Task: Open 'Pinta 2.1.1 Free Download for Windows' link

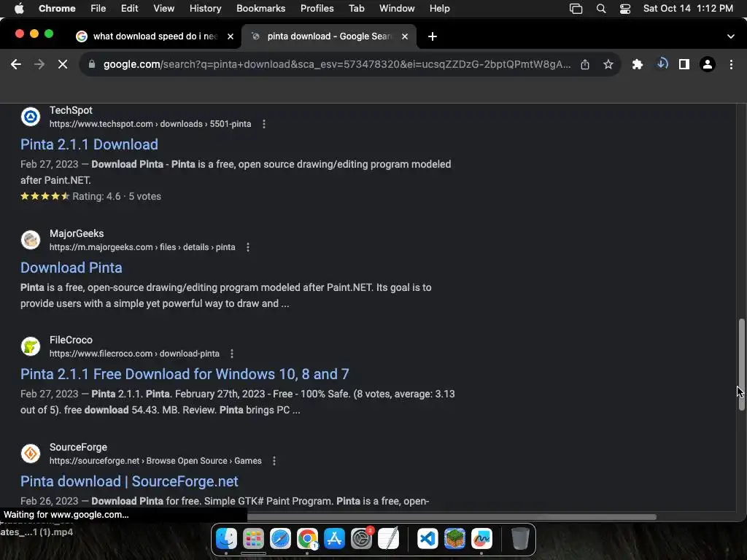Action: click(185, 374)
